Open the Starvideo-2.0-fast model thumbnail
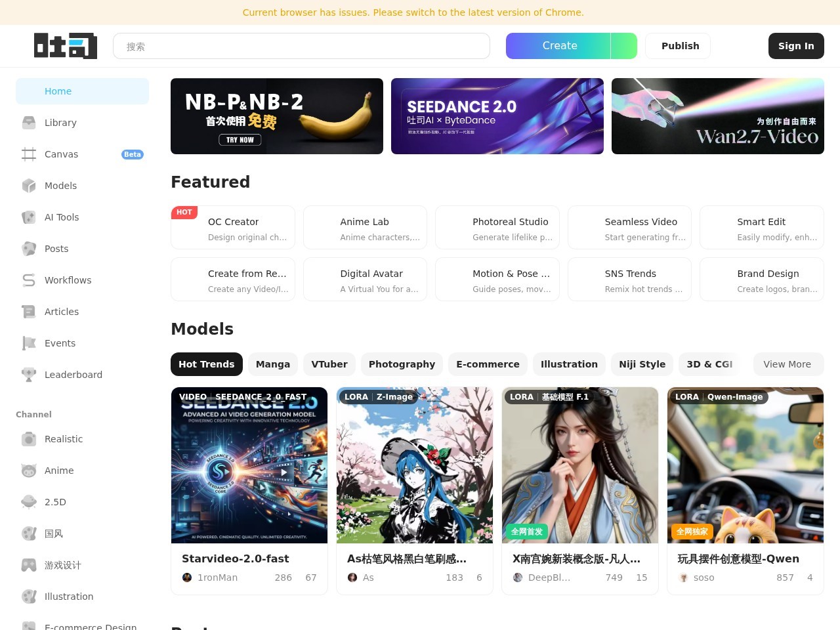The image size is (840, 630). (249, 465)
